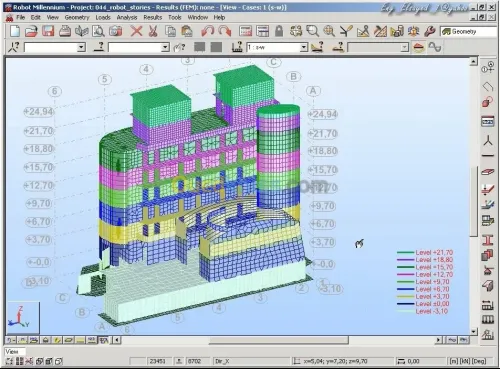
Task: Expand the '1 : s-w' load case dropdown
Action: [x=304, y=47]
